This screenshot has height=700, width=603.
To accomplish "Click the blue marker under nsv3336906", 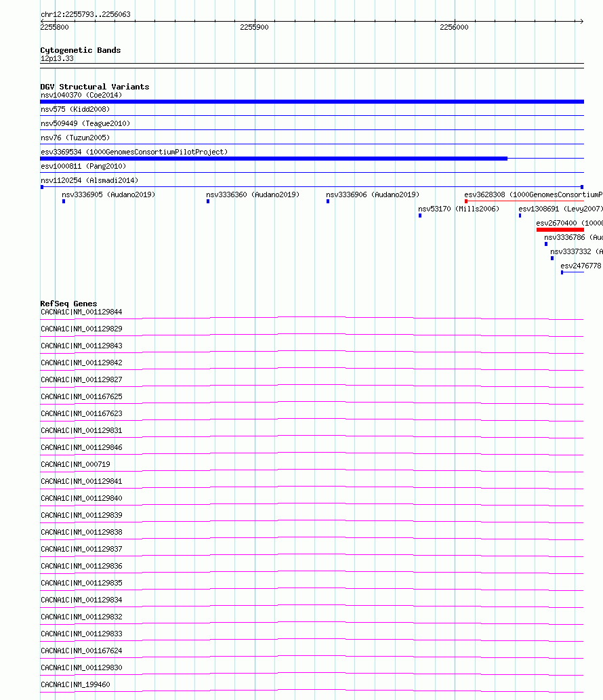I will tap(328, 201).
